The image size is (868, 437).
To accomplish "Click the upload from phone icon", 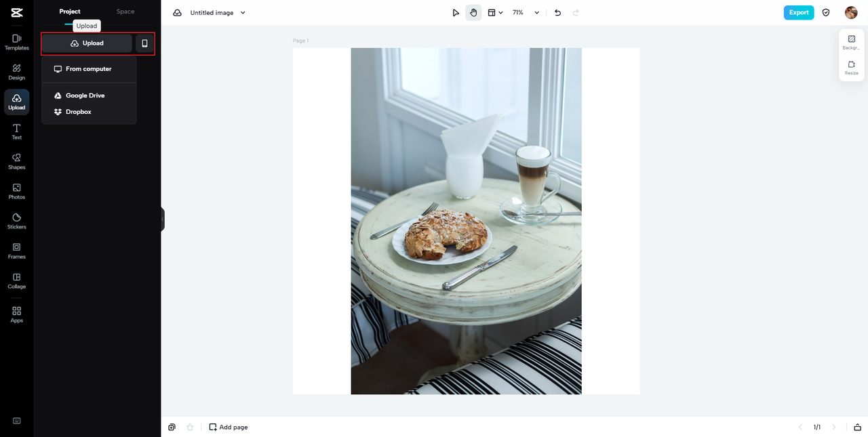I will [144, 43].
